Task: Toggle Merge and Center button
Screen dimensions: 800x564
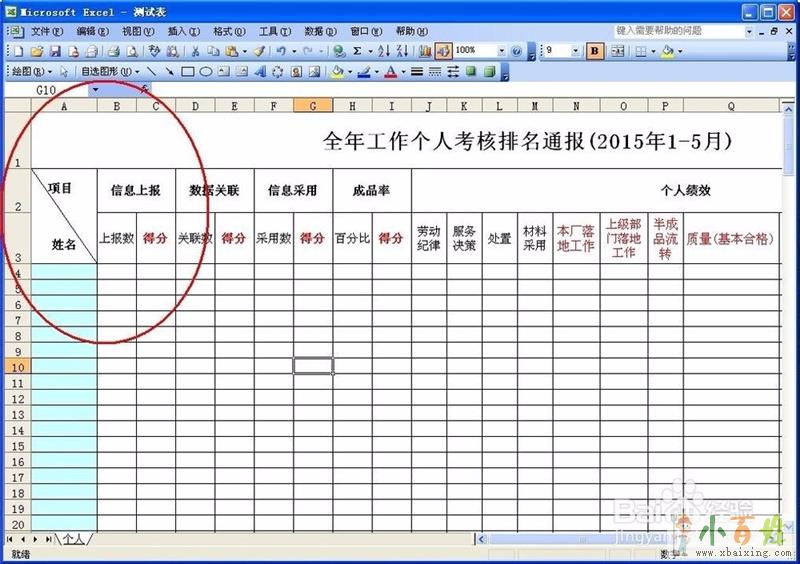Action: [x=617, y=51]
